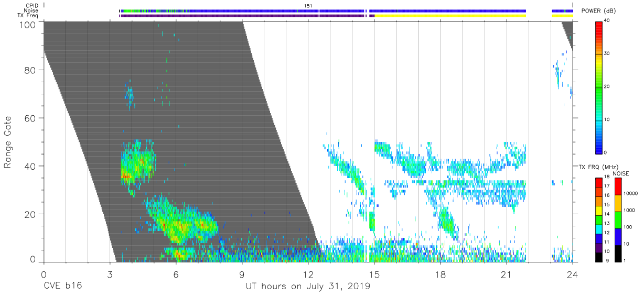Click the power scale value '40'
The height and width of the screenshot is (297, 644).
tap(608, 20)
